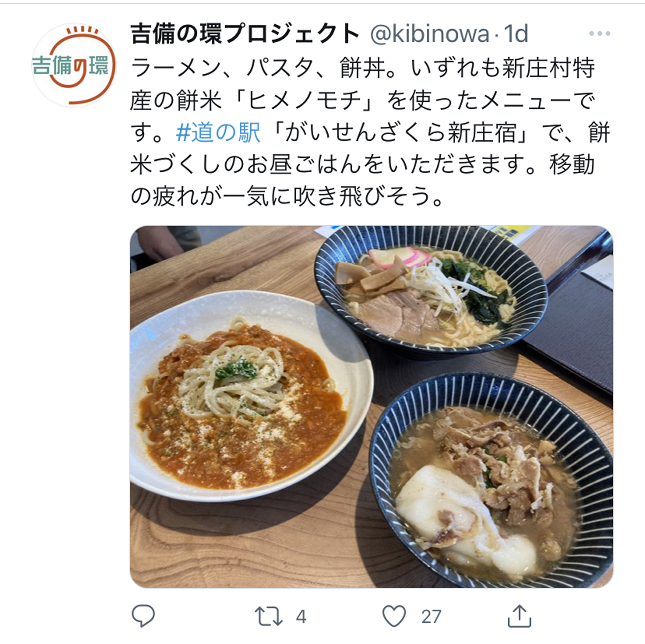
Task: Open the attached food photo
Action: click(x=371, y=407)
